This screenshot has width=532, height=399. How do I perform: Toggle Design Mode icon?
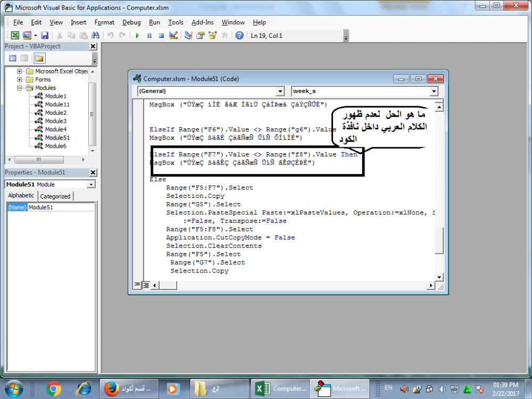(173, 35)
